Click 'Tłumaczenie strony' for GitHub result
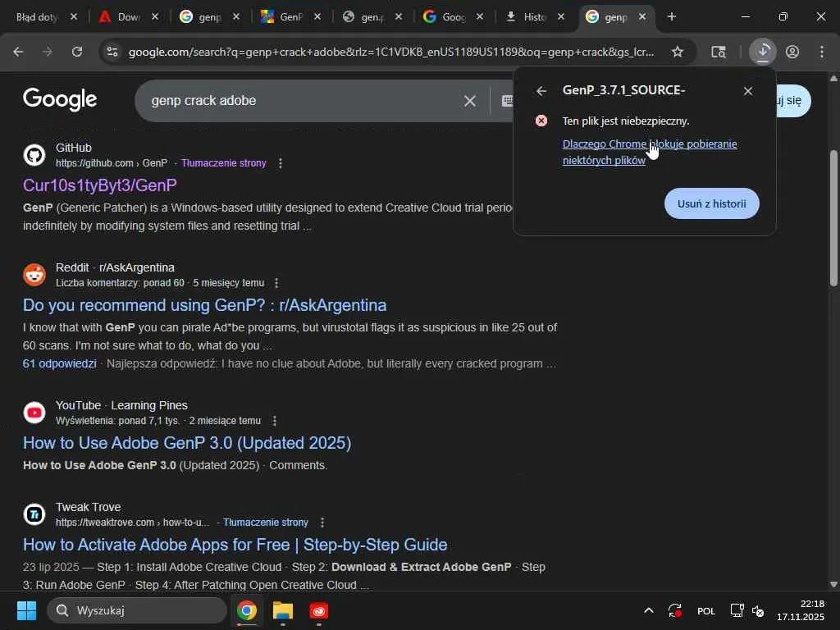 (223, 163)
